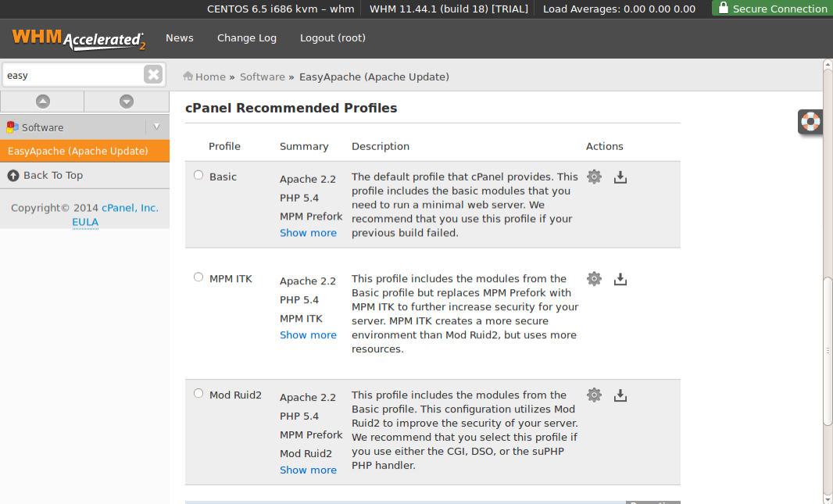
Task: Go to Home breadcrumb link
Action: pos(210,77)
